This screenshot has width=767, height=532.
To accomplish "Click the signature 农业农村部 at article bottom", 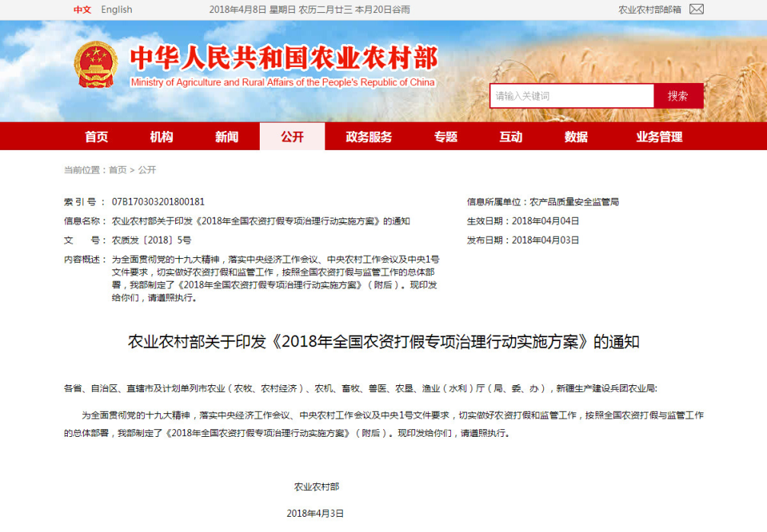I will click(317, 486).
